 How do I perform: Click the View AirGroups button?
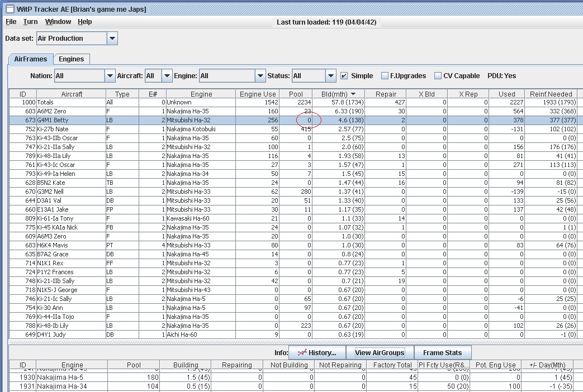click(x=380, y=353)
